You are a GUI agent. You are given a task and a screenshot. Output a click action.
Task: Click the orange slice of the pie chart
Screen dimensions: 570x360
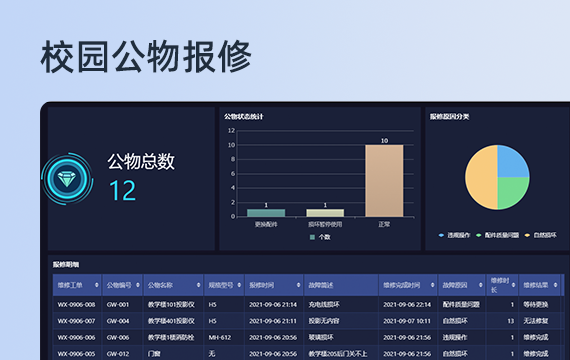click(x=481, y=177)
